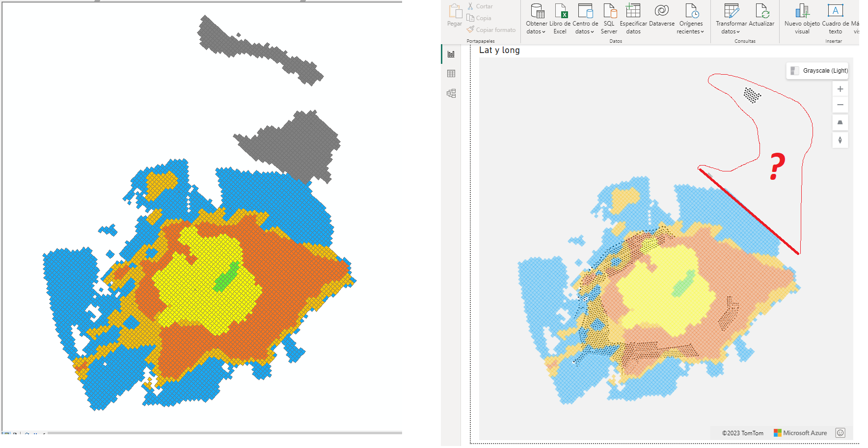The image size is (868, 448).
Task: Switch to the Report view sidebar icon
Action: pyautogui.click(x=451, y=54)
